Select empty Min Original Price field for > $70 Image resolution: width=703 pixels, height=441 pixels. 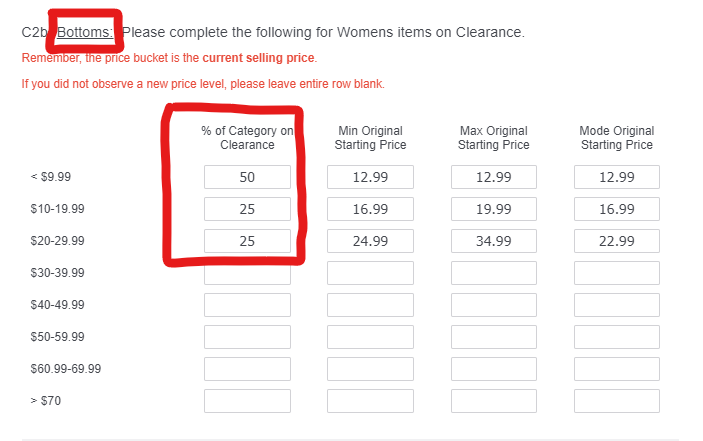(x=370, y=401)
